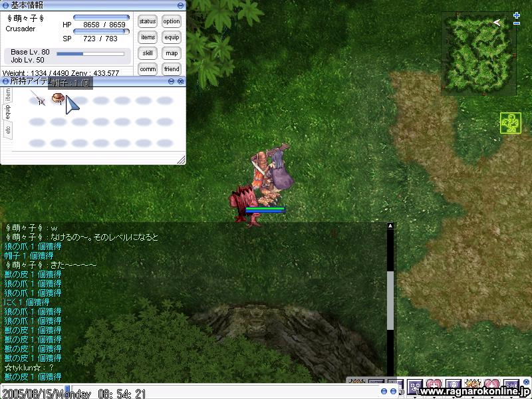
Task: Click the SP gauge bar
Action: point(101,31)
